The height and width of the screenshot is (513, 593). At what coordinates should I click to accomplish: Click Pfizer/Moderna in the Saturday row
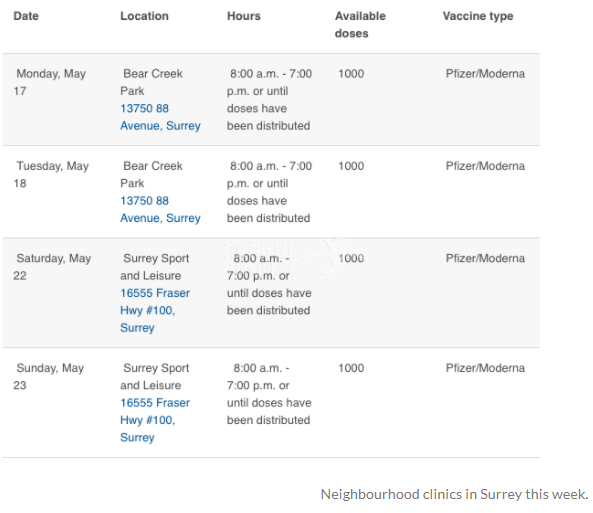[x=485, y=258]
